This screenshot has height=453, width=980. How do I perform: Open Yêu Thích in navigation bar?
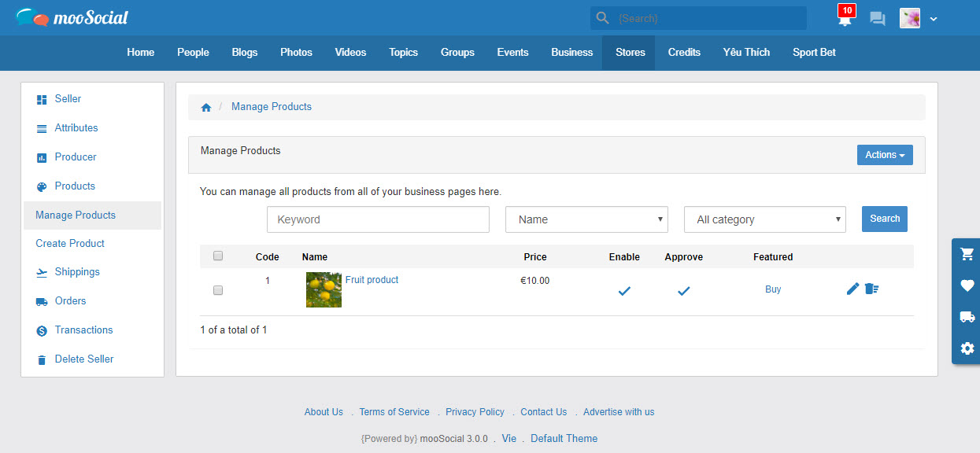point(746,52)
